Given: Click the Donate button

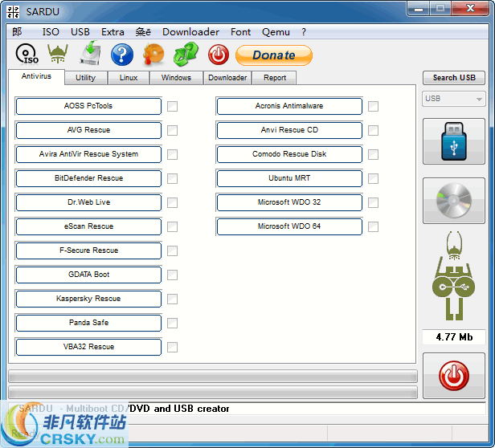Looking at the screenshot, I should [x=274, y=55].
